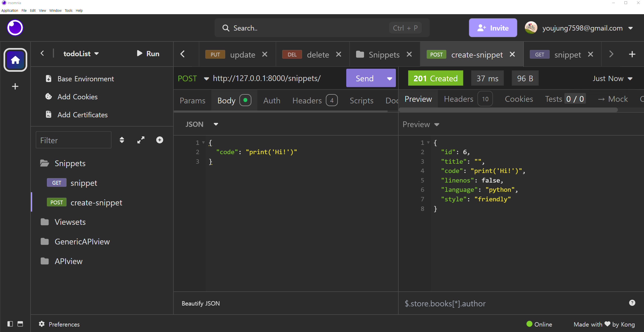Click the sort order icon beside Filter
Viewport: 644px width, 332px height.
[x=122, y=140]
